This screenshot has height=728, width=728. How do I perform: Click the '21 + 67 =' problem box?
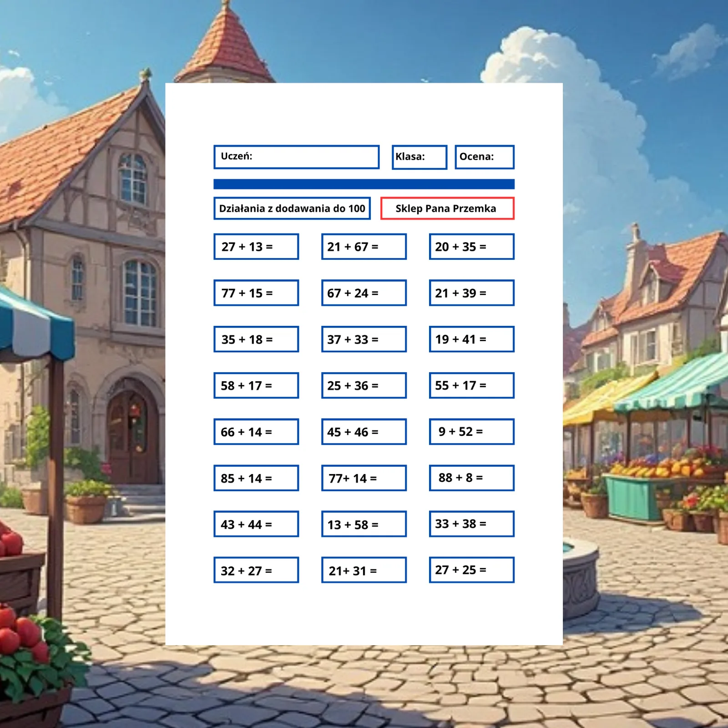click(364, 247)
